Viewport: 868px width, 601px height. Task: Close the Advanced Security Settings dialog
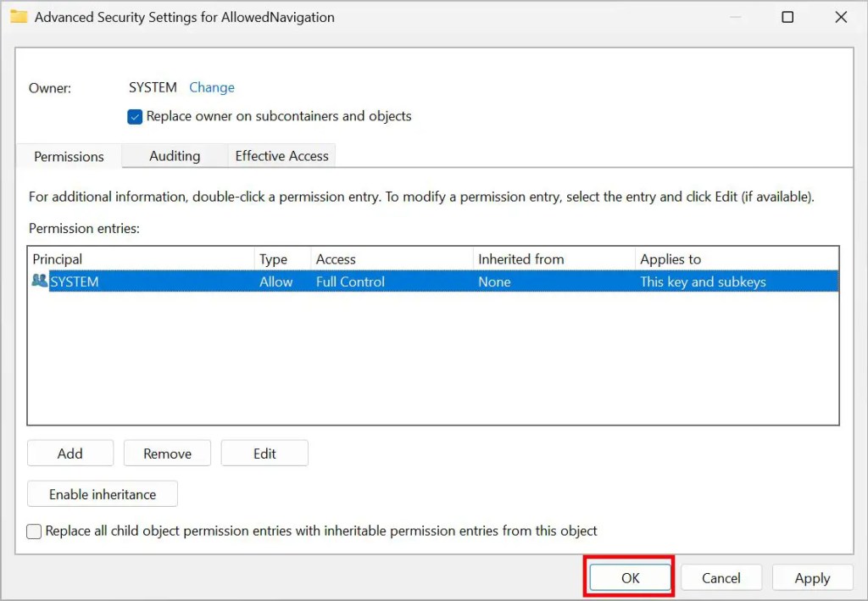(x=841, y=17)
